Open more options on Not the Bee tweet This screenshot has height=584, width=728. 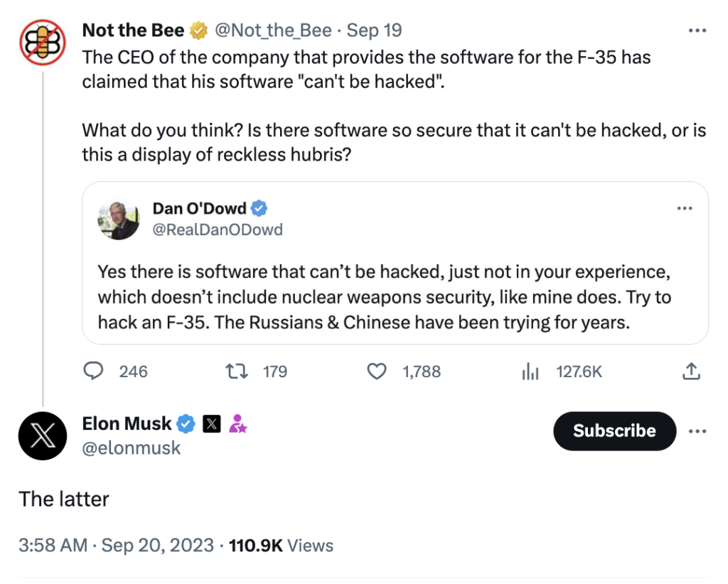(x=697, y=31)
